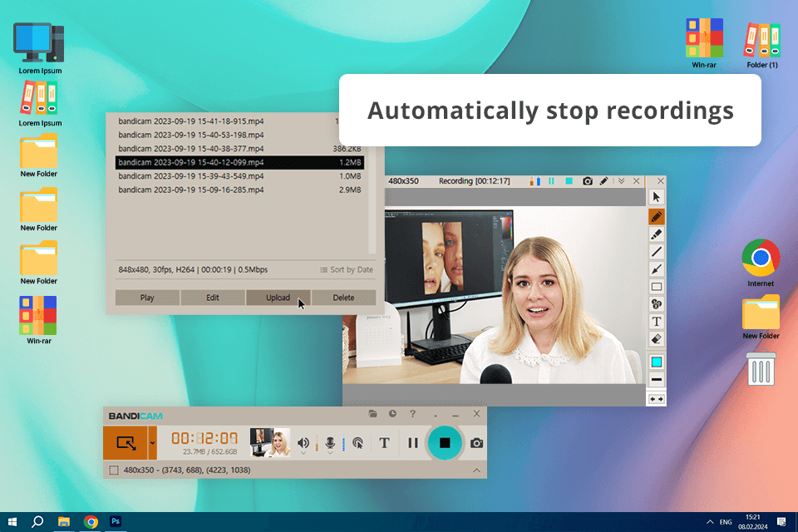Select the Internet Chrome desktop icon
The width and height of the screenshot is (798, 532).
(761, 263)
